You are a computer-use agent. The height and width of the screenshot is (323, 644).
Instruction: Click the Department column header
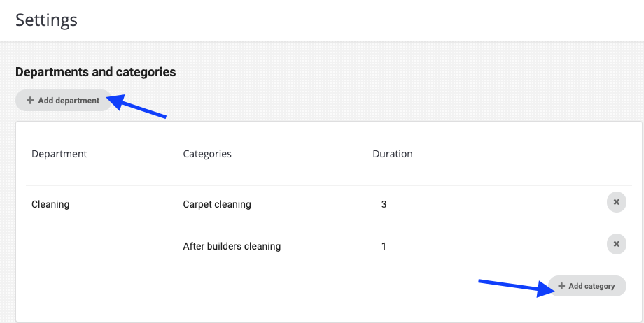click(x=59, y=154)
